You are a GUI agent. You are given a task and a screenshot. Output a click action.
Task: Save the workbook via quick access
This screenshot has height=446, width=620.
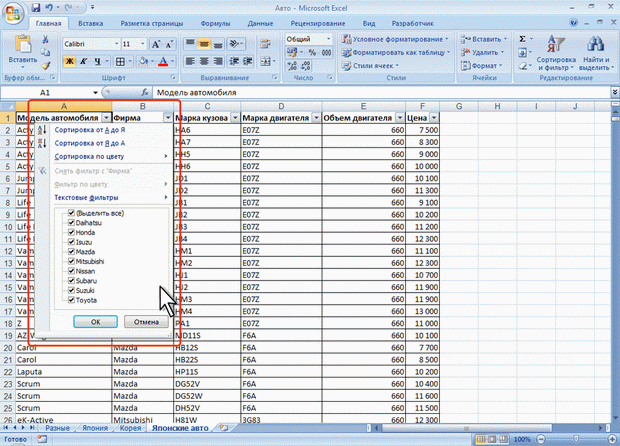(x=36, y=8)
